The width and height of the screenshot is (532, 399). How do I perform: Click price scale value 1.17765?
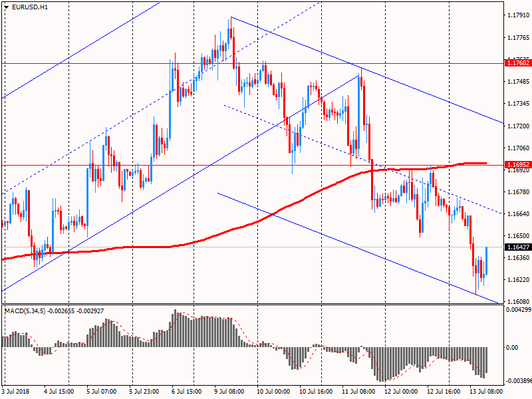point(519,38)
